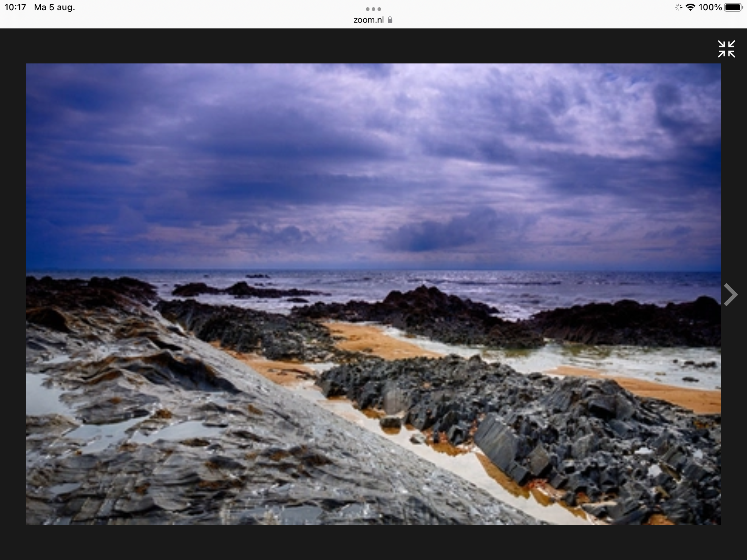Exit fullscreen with the collapse arrows icon
Screen dimensions: 747x560
(x=726, y=49)
